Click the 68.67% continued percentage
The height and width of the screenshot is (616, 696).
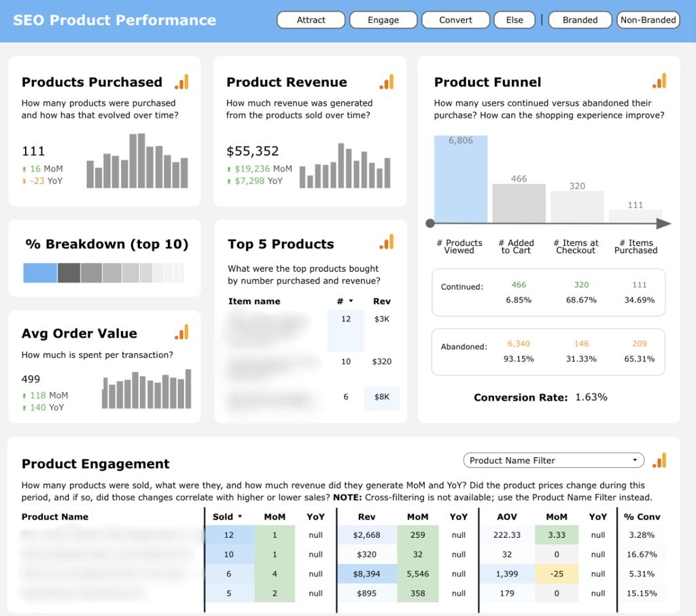pos(581,300)
